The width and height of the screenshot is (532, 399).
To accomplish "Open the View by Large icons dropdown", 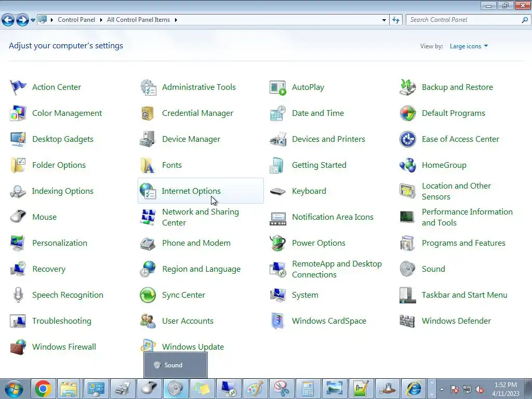I will [469, 46].
